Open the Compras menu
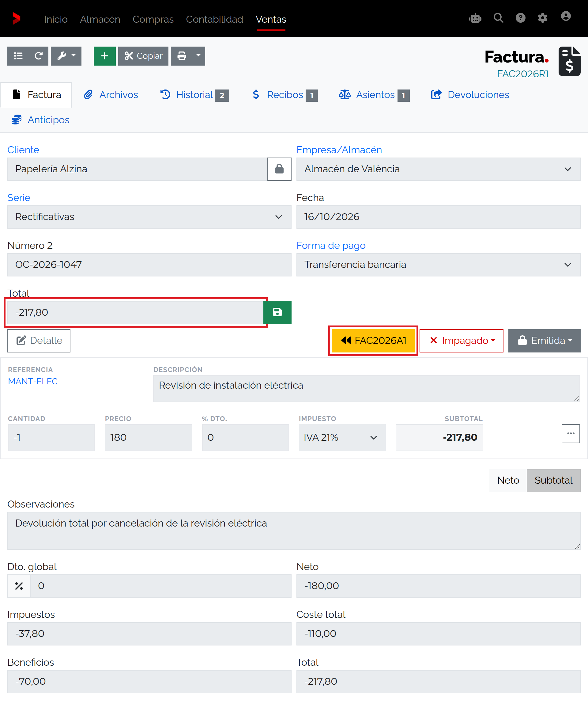The image size is (588, 708). click(153, 19)
